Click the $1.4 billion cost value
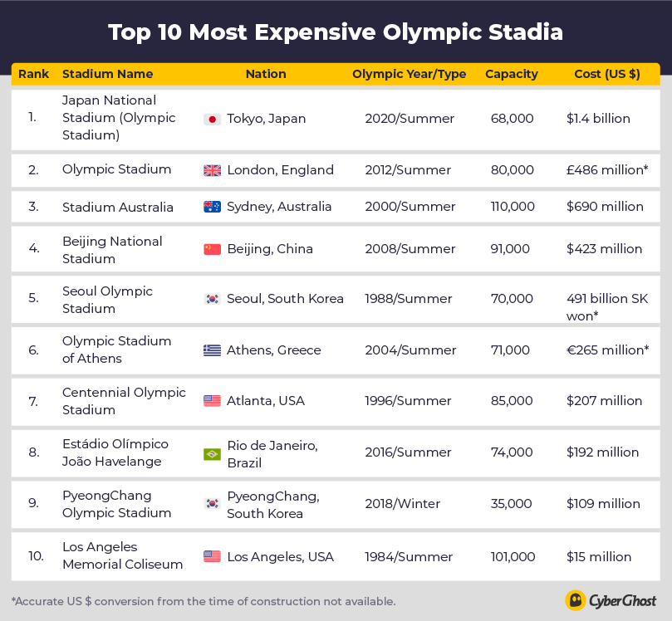 click(598, 119)
